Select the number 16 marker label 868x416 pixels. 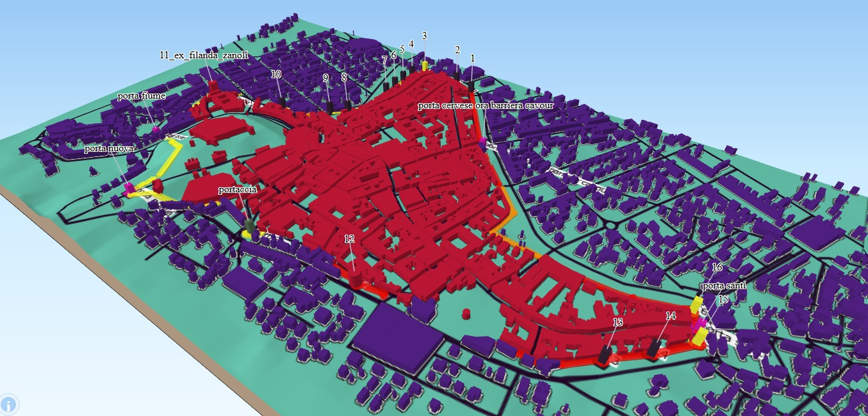(x=717, y=267)
